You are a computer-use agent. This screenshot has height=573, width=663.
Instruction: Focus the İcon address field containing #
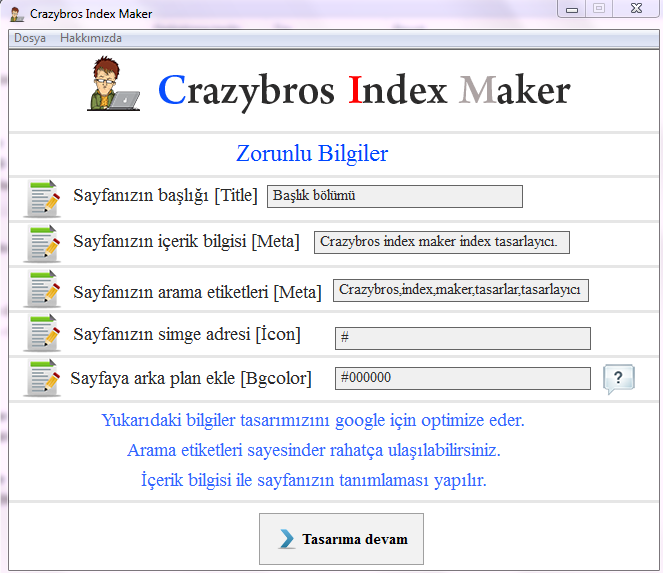coord(463,338)
